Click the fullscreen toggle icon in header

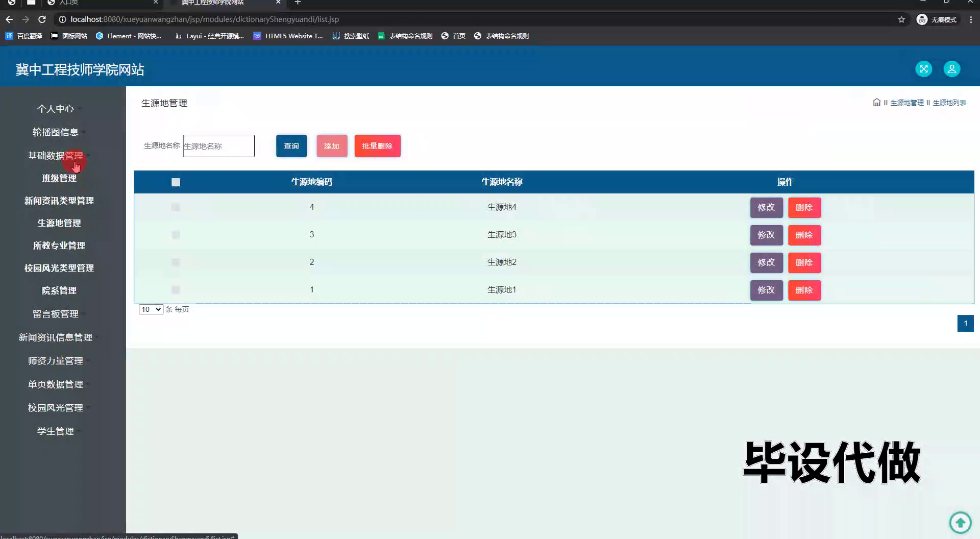tap(923, 69)
